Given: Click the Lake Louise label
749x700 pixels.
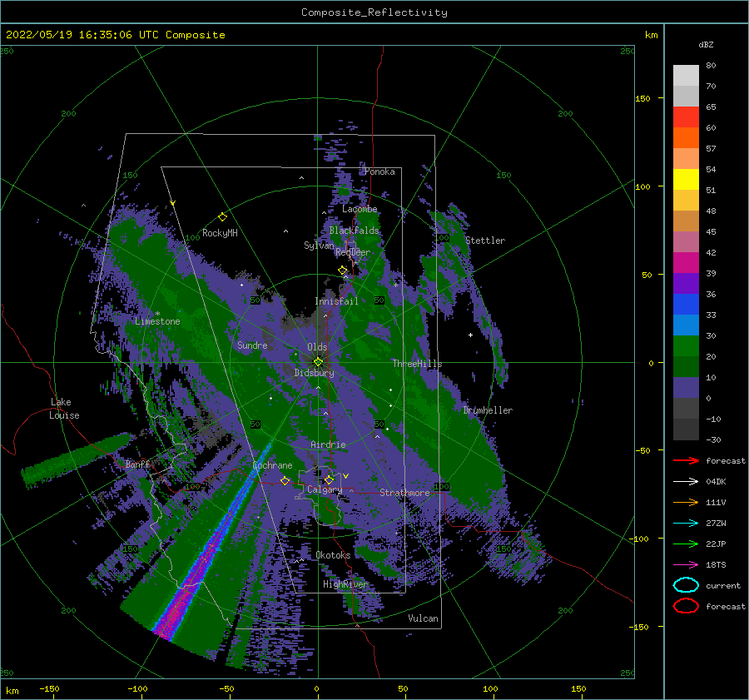Looking at the screenshot, I should 64,409.
